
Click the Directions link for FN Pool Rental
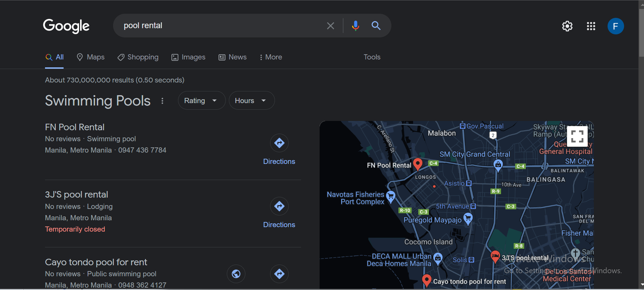279,161
